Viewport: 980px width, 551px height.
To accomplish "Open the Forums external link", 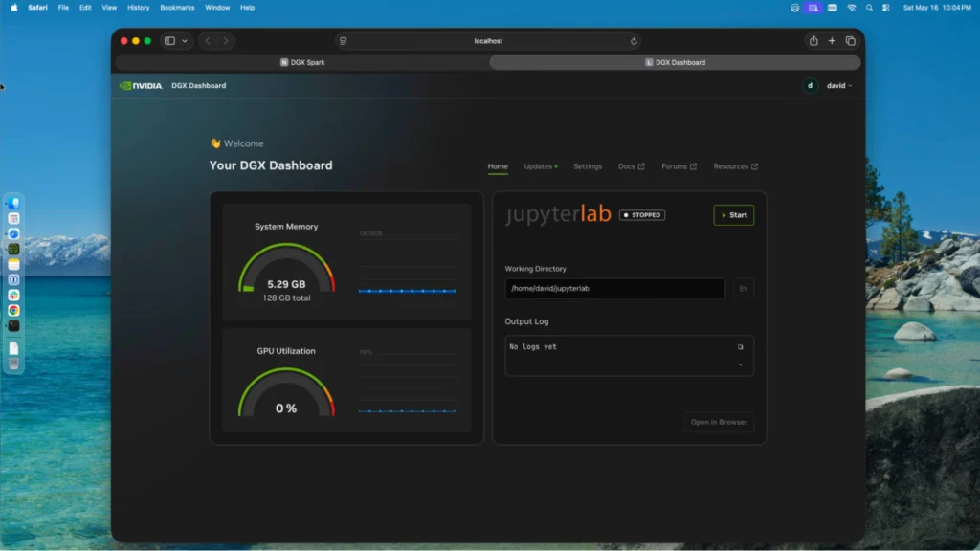I will (679, 166).
